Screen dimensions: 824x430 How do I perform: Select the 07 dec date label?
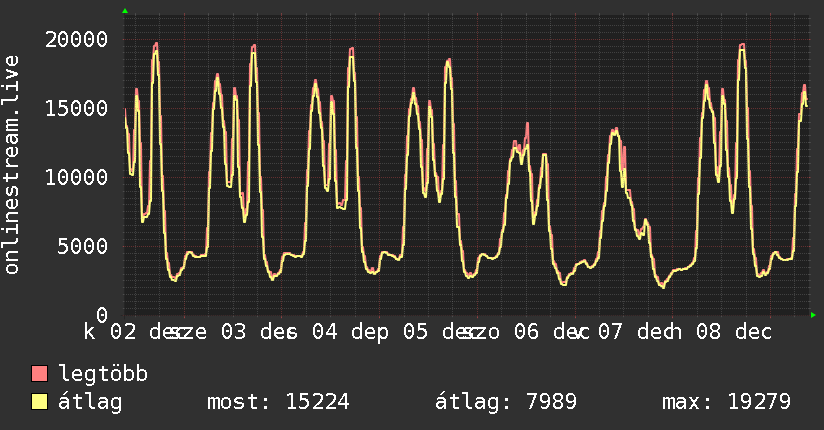638,332
